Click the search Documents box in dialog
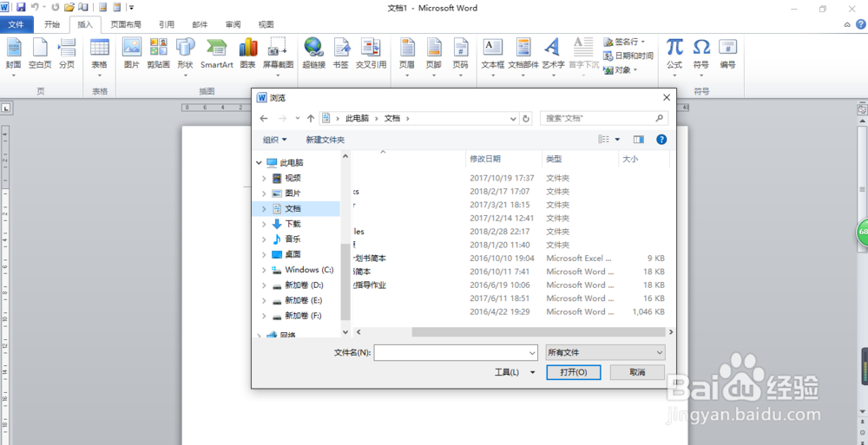Screen dimensions: 868x445 tap(604, 119)
